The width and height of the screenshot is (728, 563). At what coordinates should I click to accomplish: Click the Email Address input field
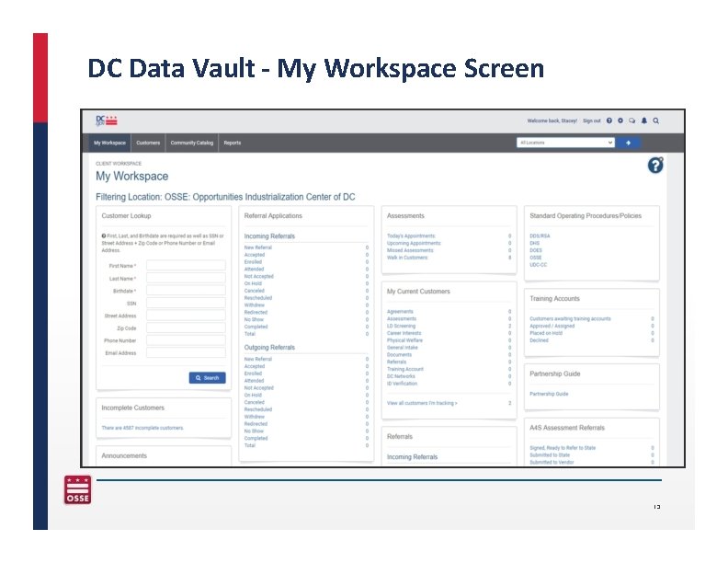pyautogui.click(x=186, y=353)
